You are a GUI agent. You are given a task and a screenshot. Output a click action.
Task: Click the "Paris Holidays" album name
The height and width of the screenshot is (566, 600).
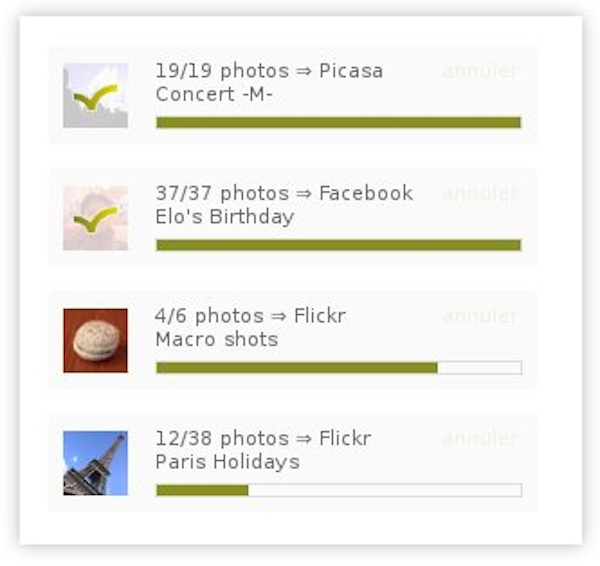[x=227, y=462]
